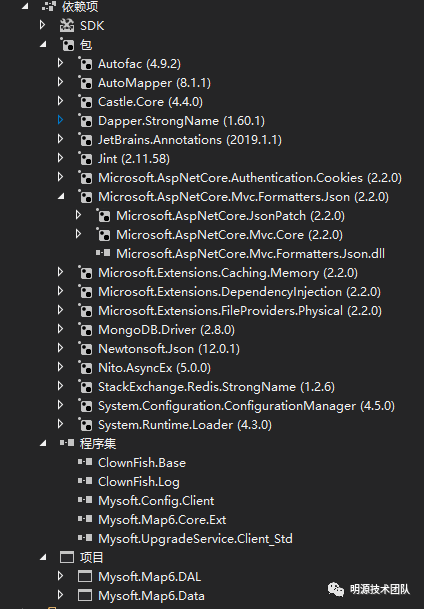Click the Mysoft.Map6.DAL project icon

click(85, 576)
